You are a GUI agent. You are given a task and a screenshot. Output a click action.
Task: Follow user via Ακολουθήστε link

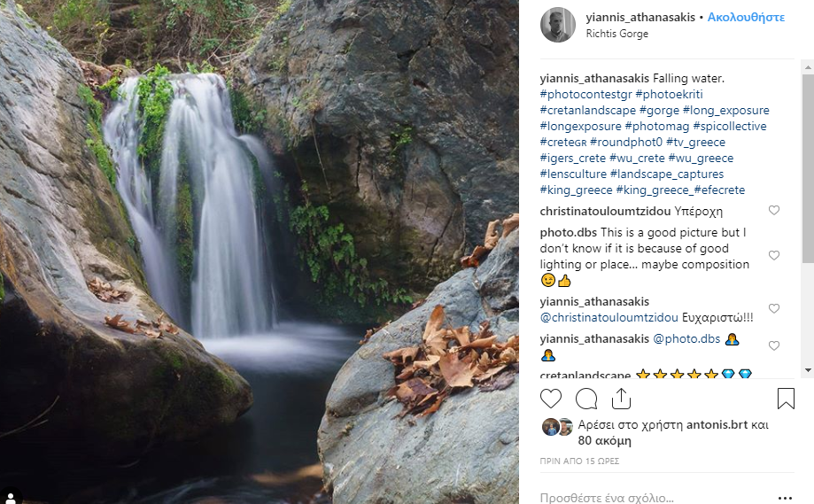click(x=747, y=17)
